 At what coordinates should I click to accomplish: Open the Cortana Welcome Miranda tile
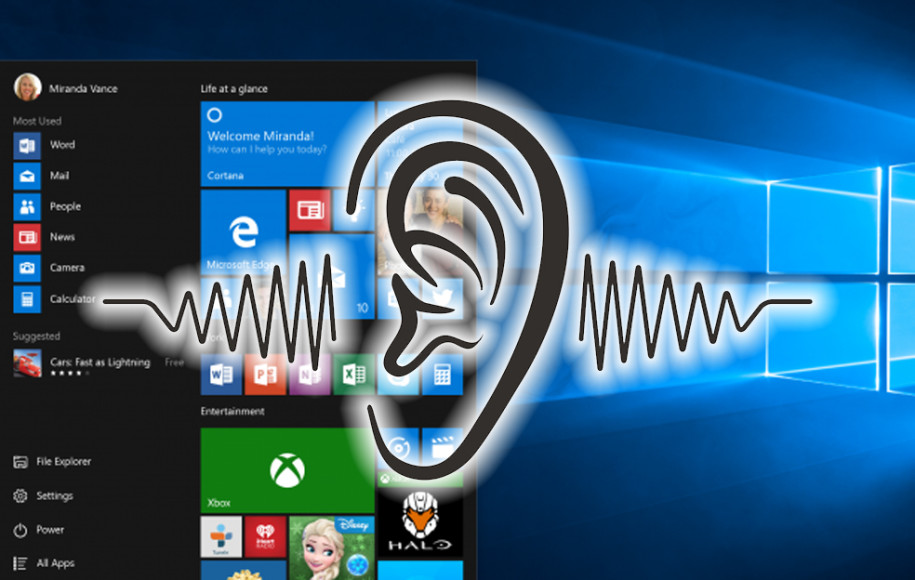pyautogui.click(x=287, y=144)
